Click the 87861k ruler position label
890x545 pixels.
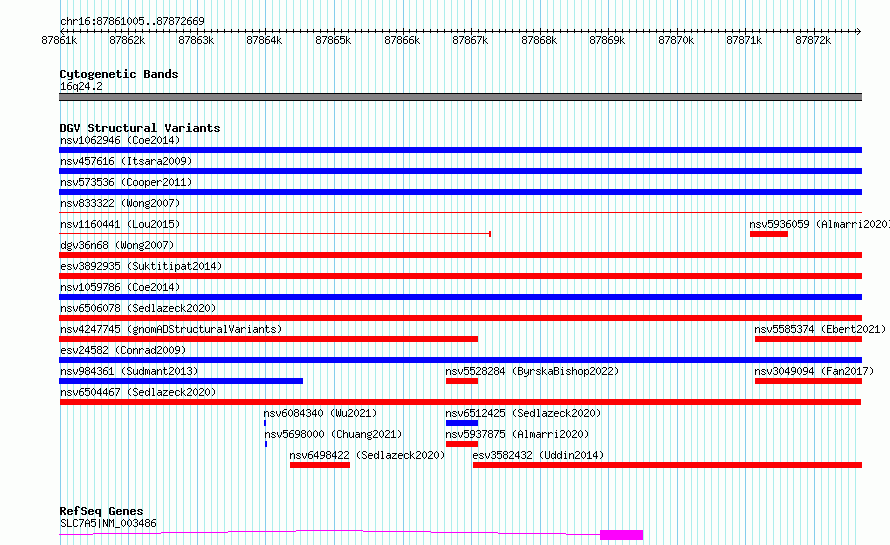(59, 40)
